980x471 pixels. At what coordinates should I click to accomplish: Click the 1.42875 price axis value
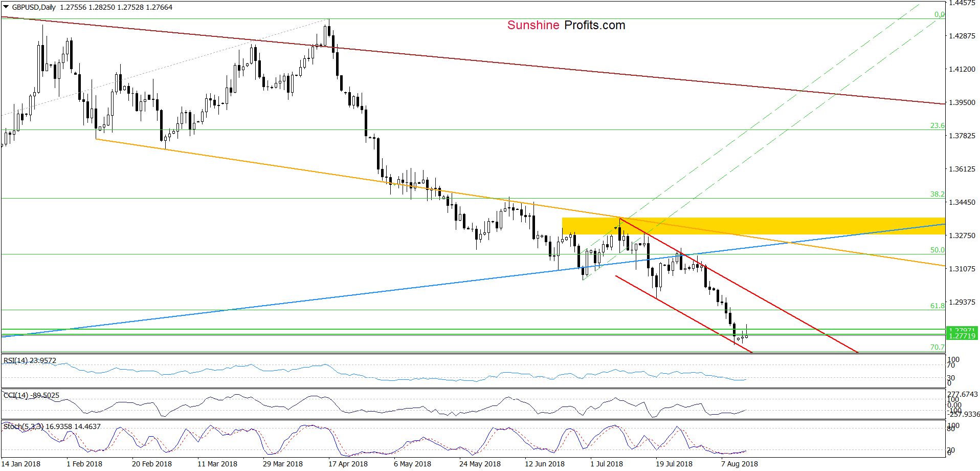(x=962, y=36)
